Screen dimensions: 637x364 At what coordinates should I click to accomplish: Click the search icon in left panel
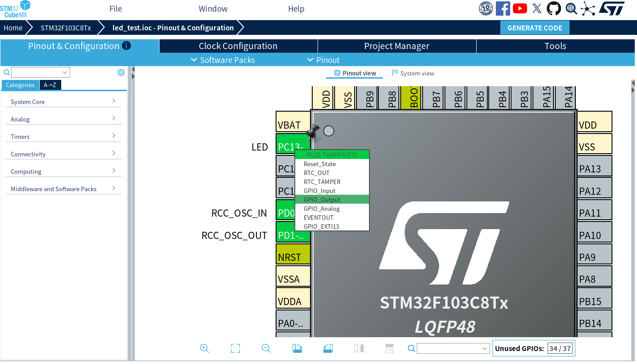click(7, 72)
